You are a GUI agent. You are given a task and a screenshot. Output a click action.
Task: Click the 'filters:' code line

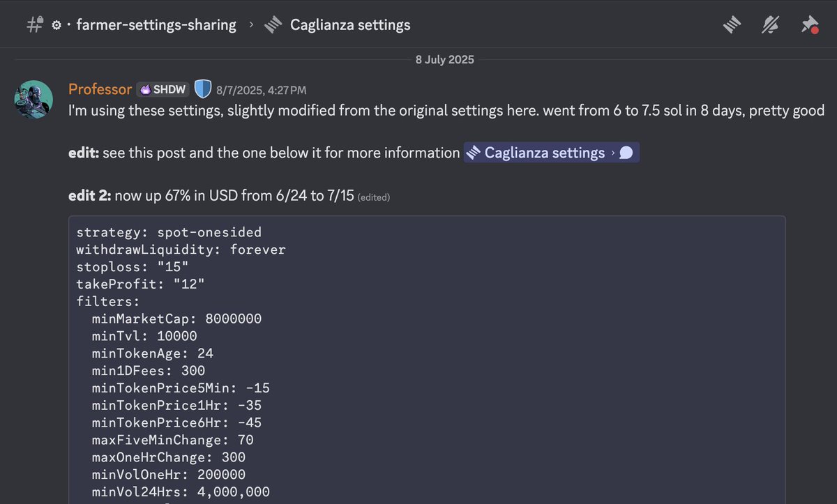108,301
